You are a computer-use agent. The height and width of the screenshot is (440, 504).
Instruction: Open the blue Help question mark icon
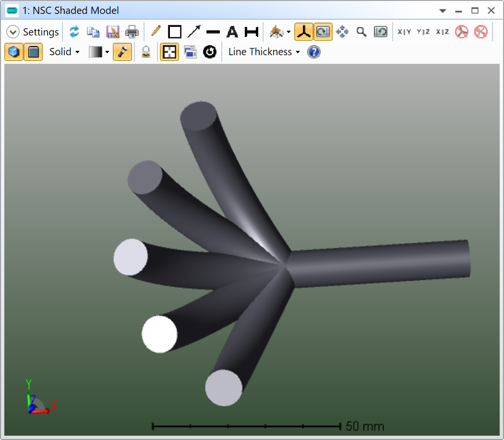[x=313, y=52]
